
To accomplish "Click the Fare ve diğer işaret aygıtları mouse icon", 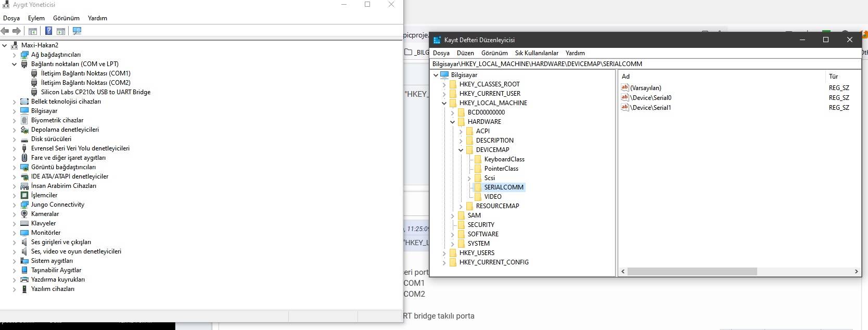I will (x=24, y=158).
